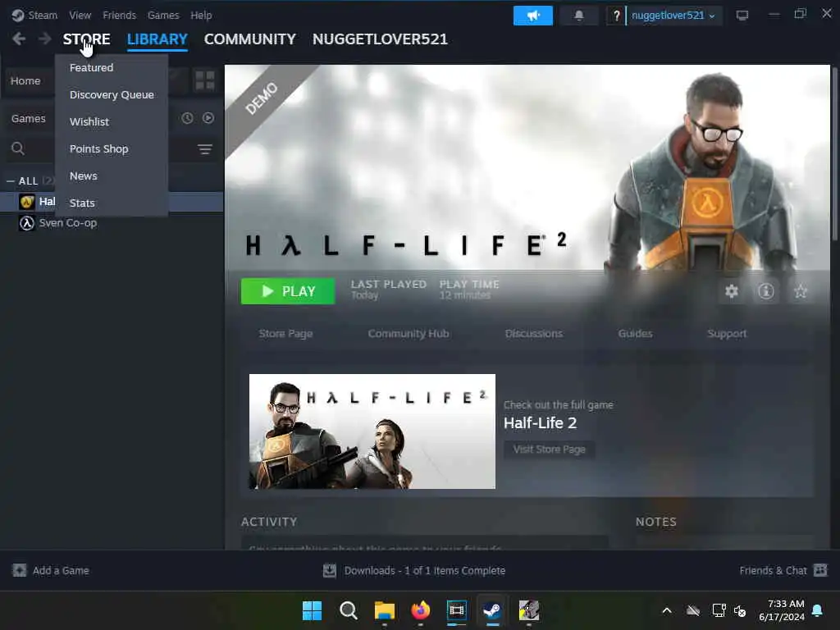Open the View menu
Screen dimensions: 840x630
80,15
